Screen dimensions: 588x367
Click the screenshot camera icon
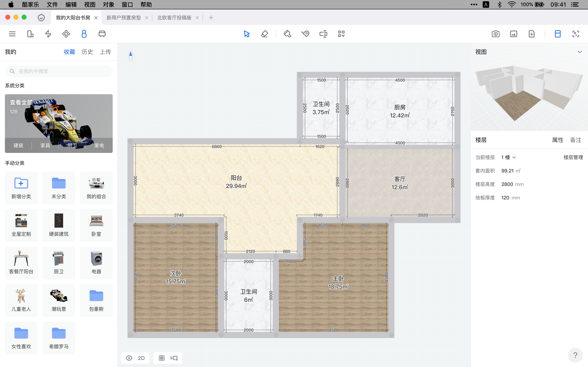point(496,34)
